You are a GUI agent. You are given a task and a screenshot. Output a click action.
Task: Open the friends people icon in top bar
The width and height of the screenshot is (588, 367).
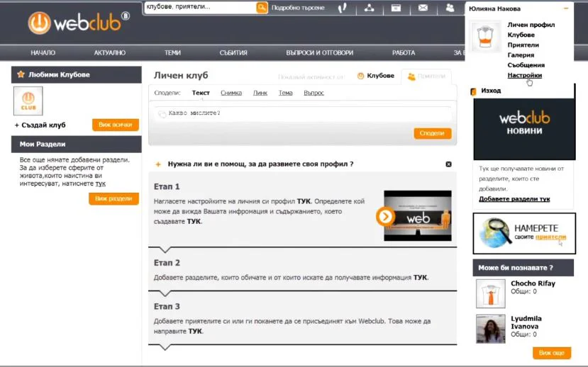(450, 8)
